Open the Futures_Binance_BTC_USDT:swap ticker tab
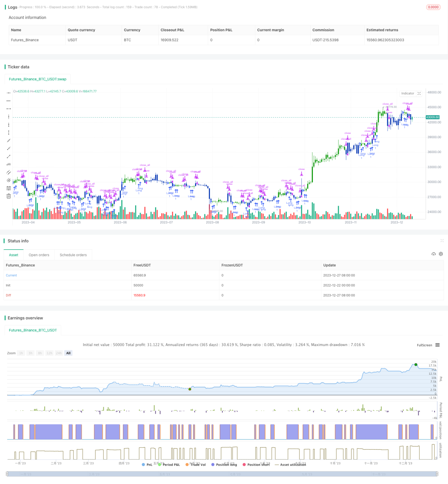This screenshot has height=484, width=448. [38, 79]
